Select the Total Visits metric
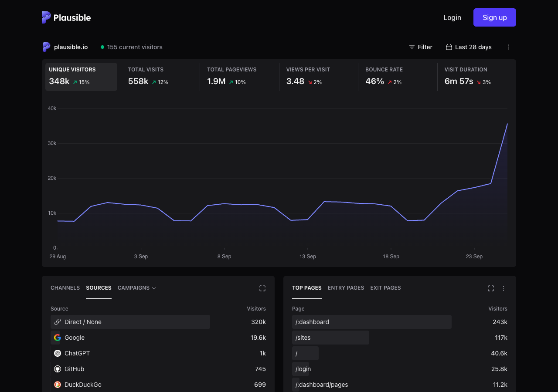Screen dimensions: 558x392 (160, 77)
